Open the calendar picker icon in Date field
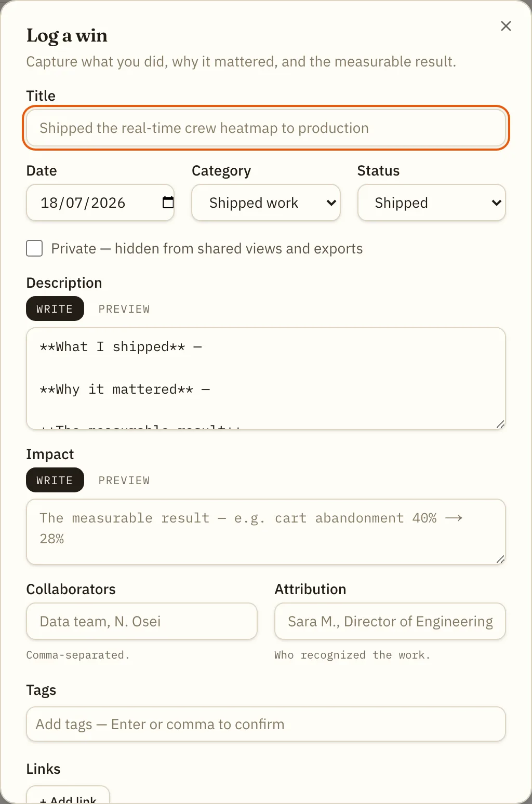This screenshot has width=532, height=804. click(168, 203)
